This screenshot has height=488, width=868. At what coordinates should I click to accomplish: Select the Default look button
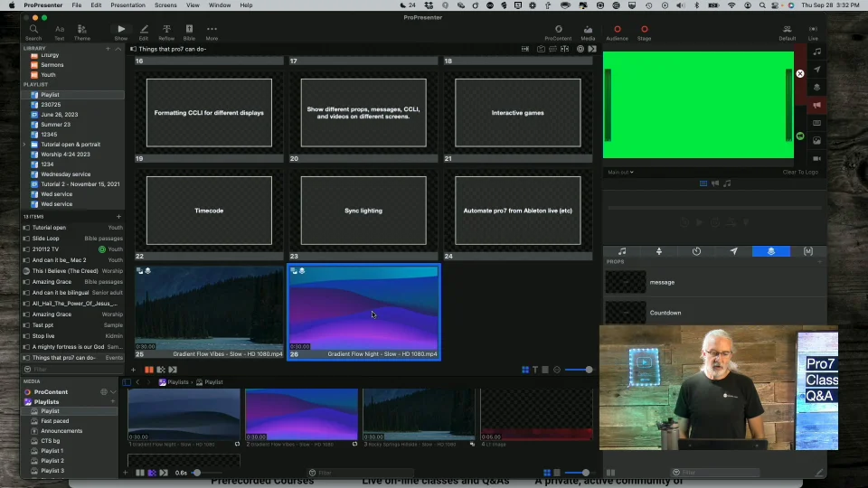coord(787,33)
